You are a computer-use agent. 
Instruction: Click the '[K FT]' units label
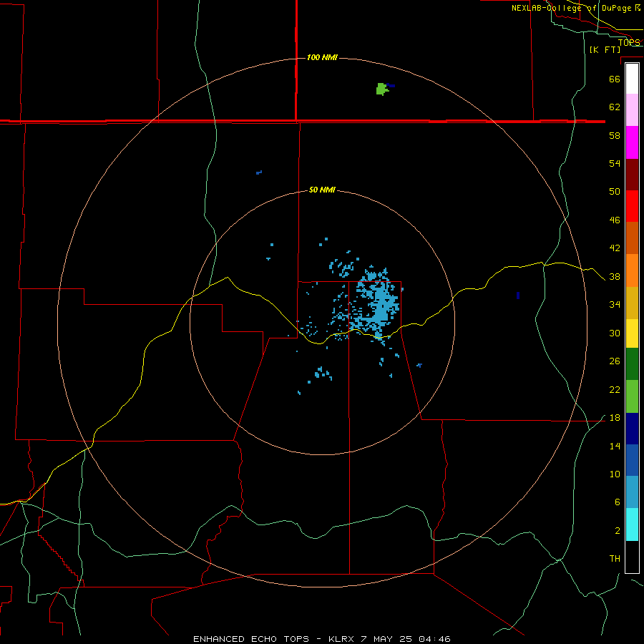pos(605,49)
